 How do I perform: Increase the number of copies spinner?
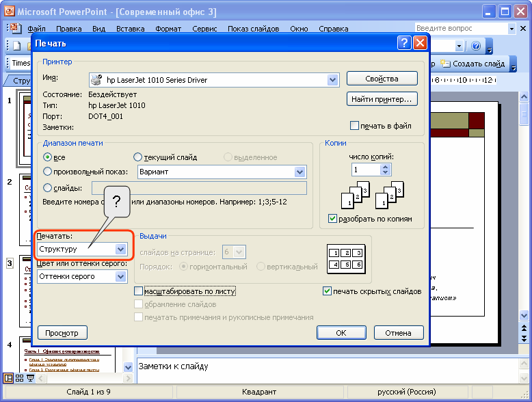point(385,167)
